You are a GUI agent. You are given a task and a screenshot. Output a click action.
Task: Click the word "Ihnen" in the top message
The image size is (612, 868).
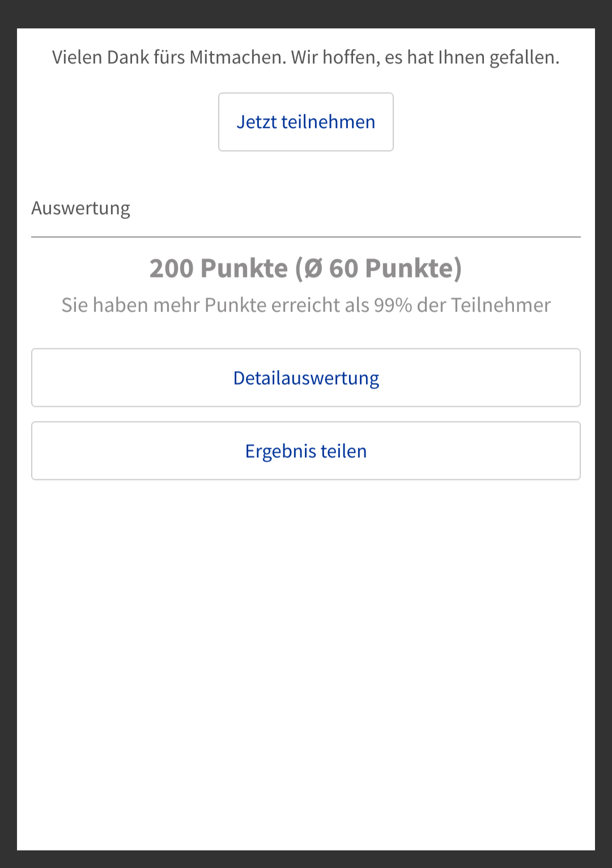[461, 58]
